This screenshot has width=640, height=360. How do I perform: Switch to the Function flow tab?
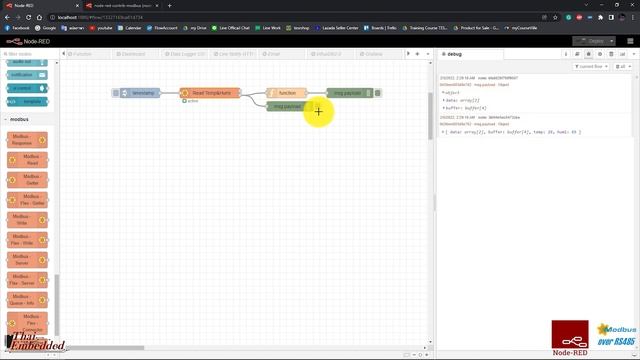tap(88, 54)
